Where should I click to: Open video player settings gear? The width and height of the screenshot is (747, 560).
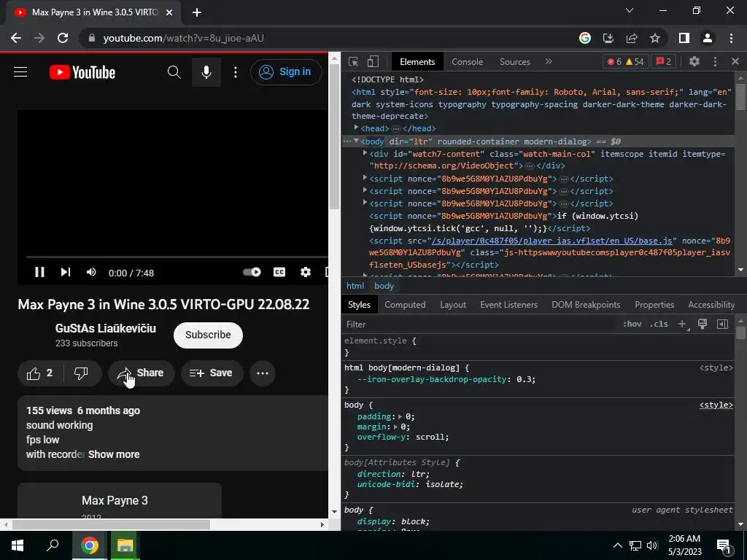[306, 272]
